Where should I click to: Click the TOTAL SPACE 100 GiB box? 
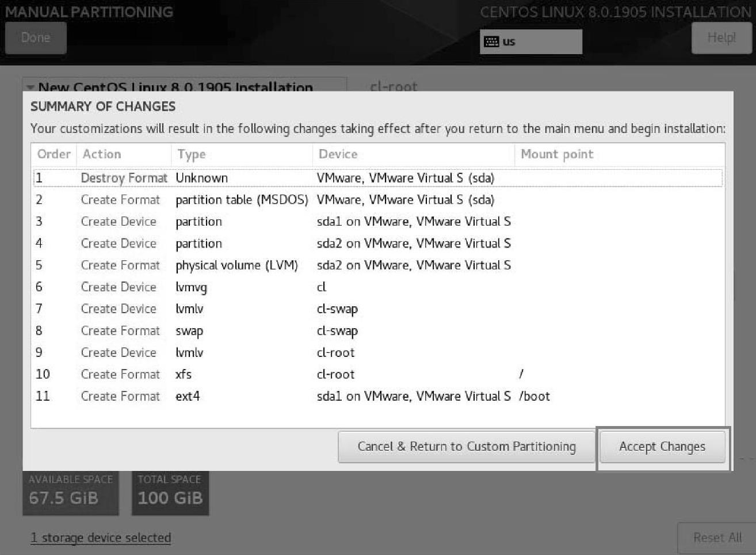pos(170,493)
